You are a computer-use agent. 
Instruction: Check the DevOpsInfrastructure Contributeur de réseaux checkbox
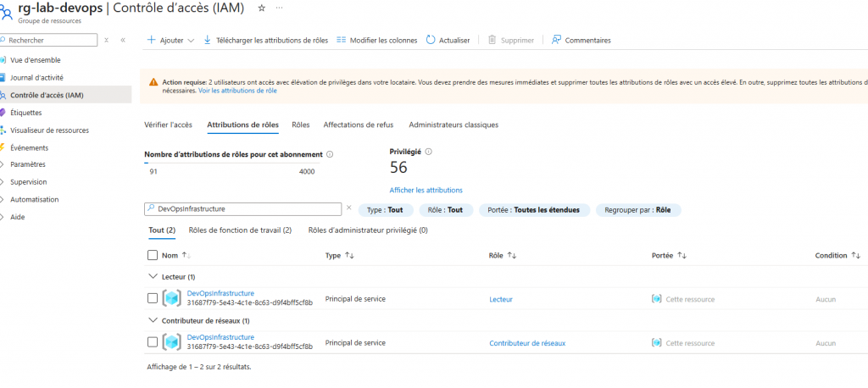[x=153, y=342]
